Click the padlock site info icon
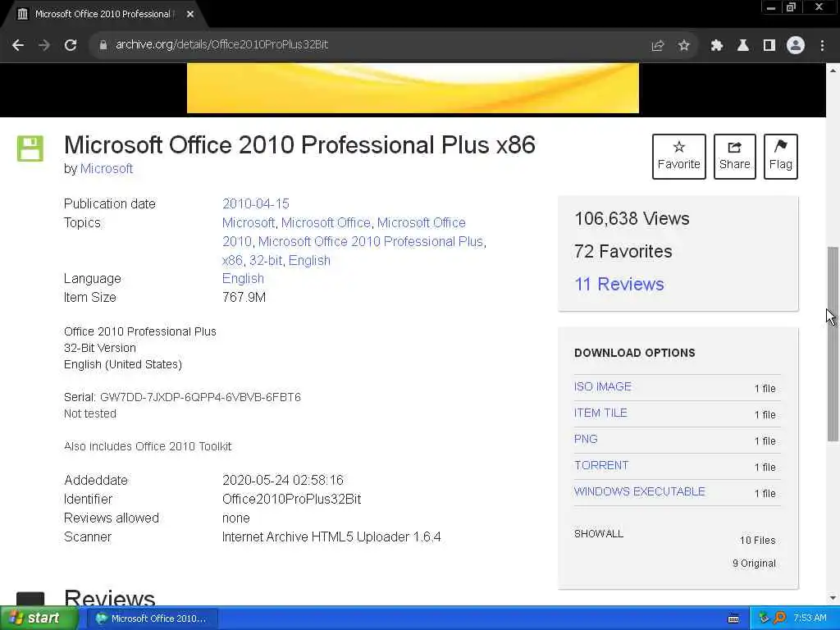 (x=103, y=45)
